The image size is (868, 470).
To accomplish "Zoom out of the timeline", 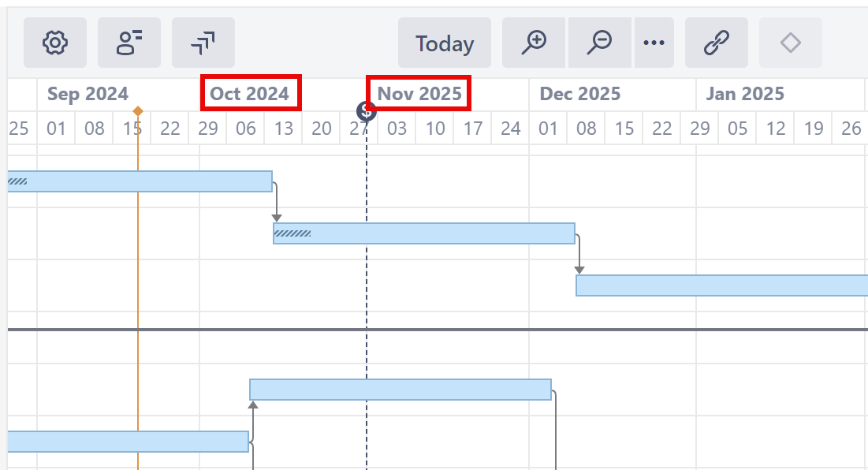I will pos(599,43).
